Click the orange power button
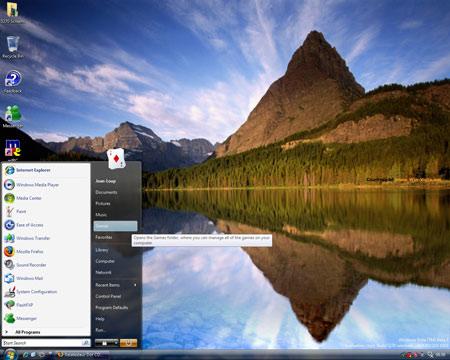The image size is (450, 360). tap(128, 343)
